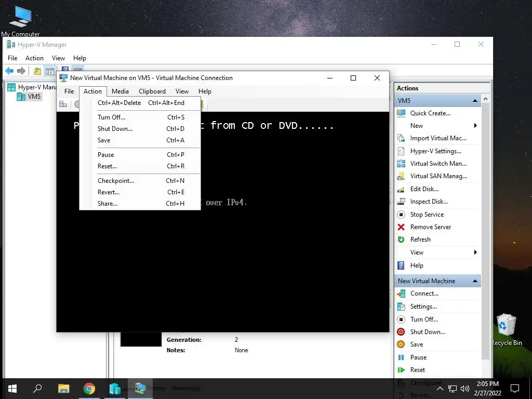Image resolution: width=532 pixels, height=399 pixels.
Task: Click the Forward arrow in Hyper-V Manager toolbar
Action: tap(21, 71)
